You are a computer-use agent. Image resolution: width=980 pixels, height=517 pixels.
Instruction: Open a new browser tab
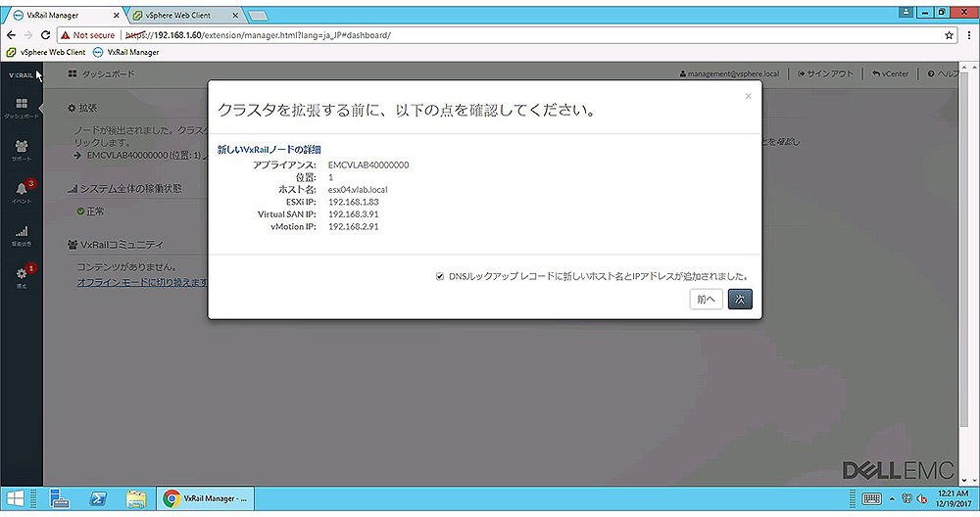258,15
